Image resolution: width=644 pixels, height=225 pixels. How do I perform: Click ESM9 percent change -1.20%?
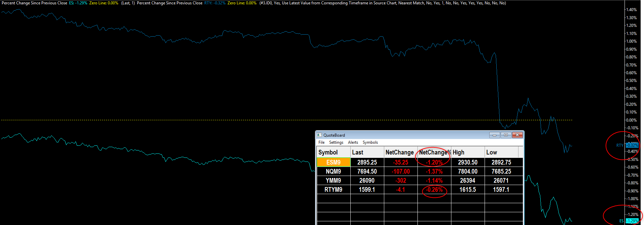(434, 162)
